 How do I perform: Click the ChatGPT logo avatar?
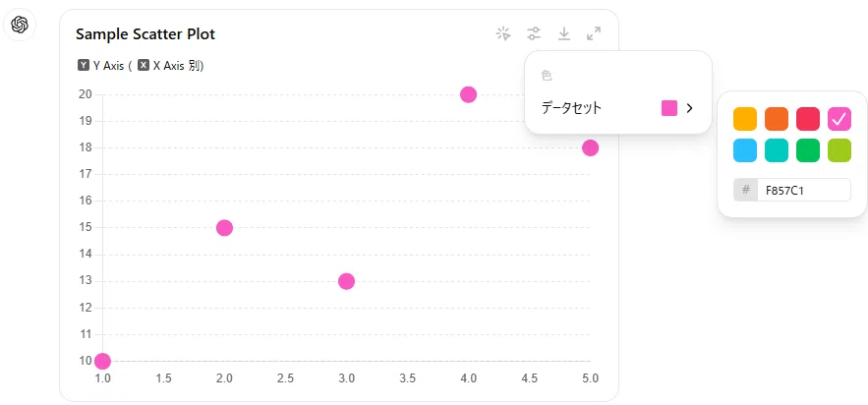(x=20, y=25)
